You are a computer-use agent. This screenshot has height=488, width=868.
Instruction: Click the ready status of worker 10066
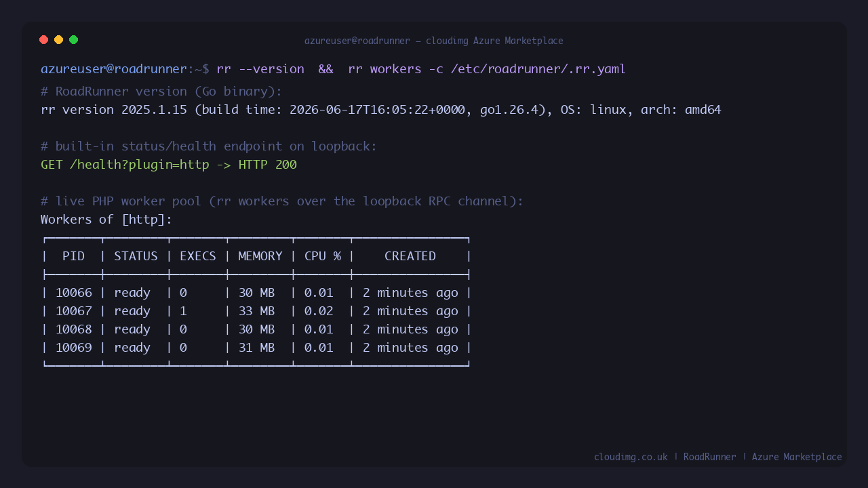[x=132, y=293]
